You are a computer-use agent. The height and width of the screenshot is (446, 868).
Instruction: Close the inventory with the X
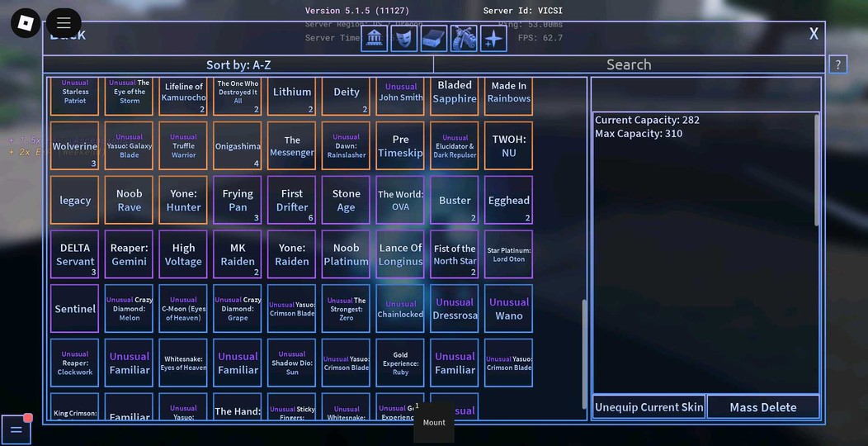[x=814, y=34]
